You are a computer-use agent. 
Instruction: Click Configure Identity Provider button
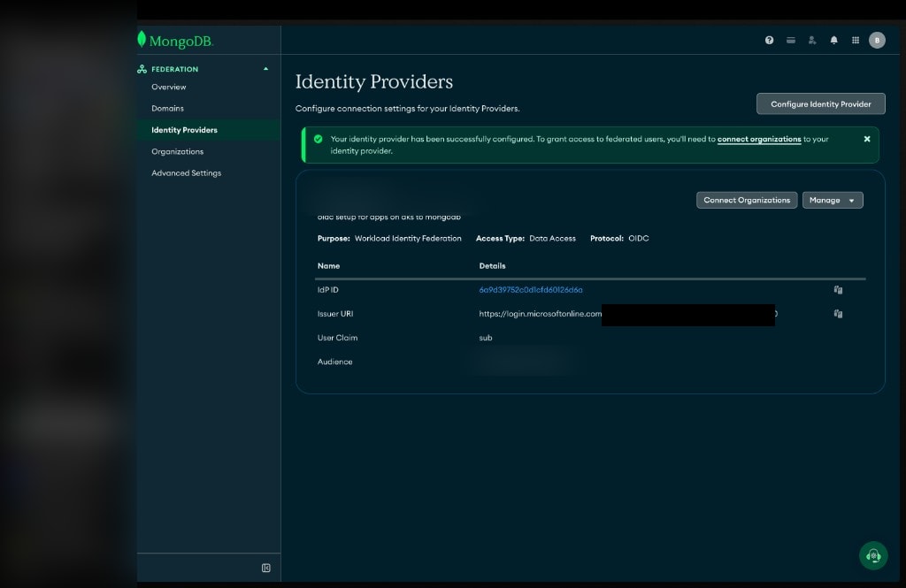click(x=820, y=104)
